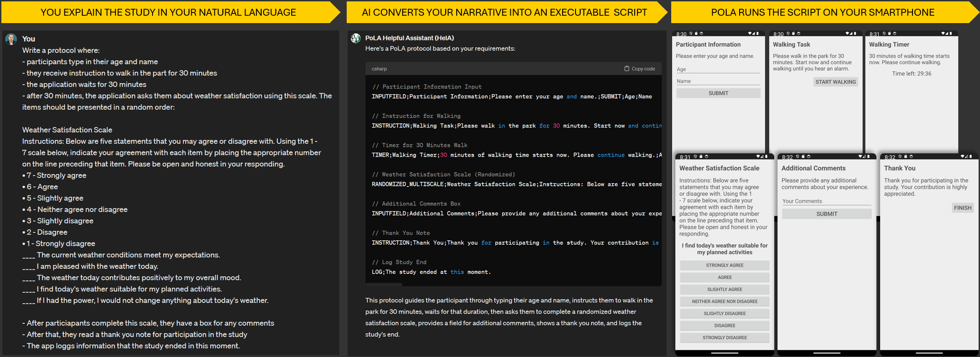The width and height of the screenshot is (980, 357).
Task: Click the Your Comments text field
Action: pos(826,201)
